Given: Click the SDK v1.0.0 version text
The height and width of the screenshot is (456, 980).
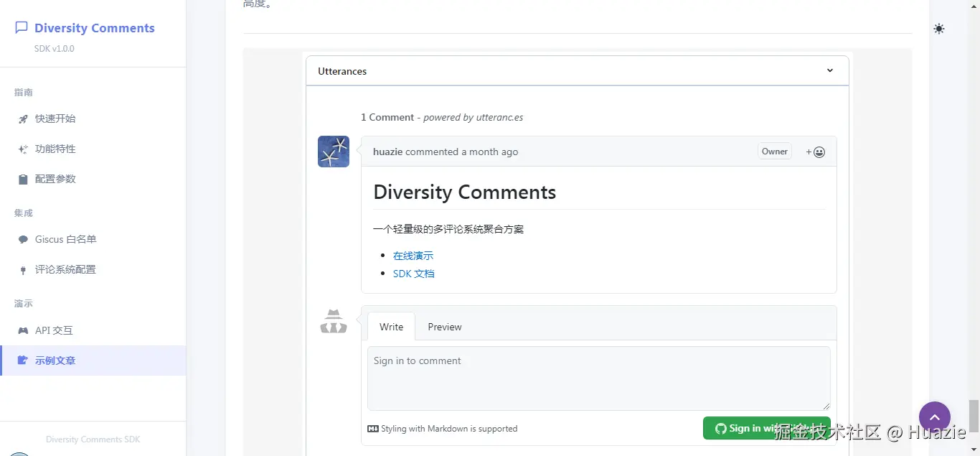Looking at the screenshot, I should pos(55,49).
